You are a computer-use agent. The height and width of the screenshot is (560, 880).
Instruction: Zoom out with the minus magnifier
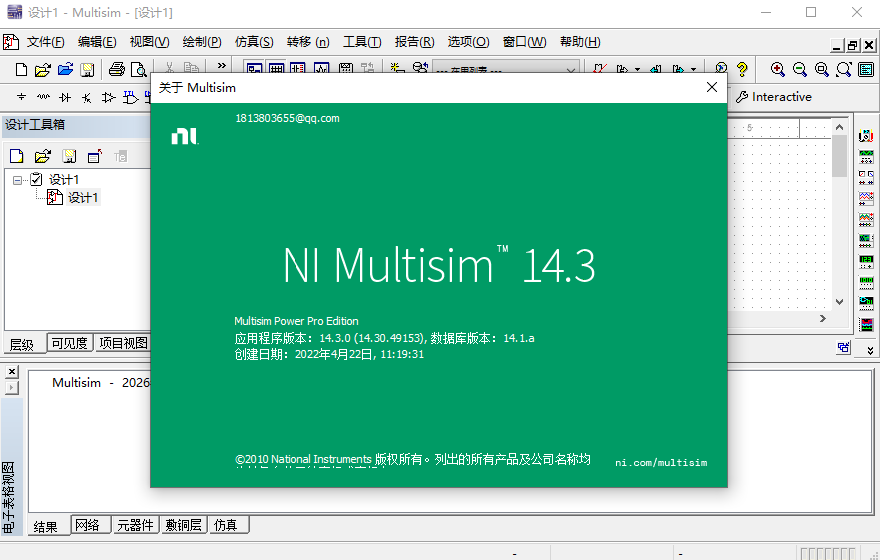(x=799, y=69)
